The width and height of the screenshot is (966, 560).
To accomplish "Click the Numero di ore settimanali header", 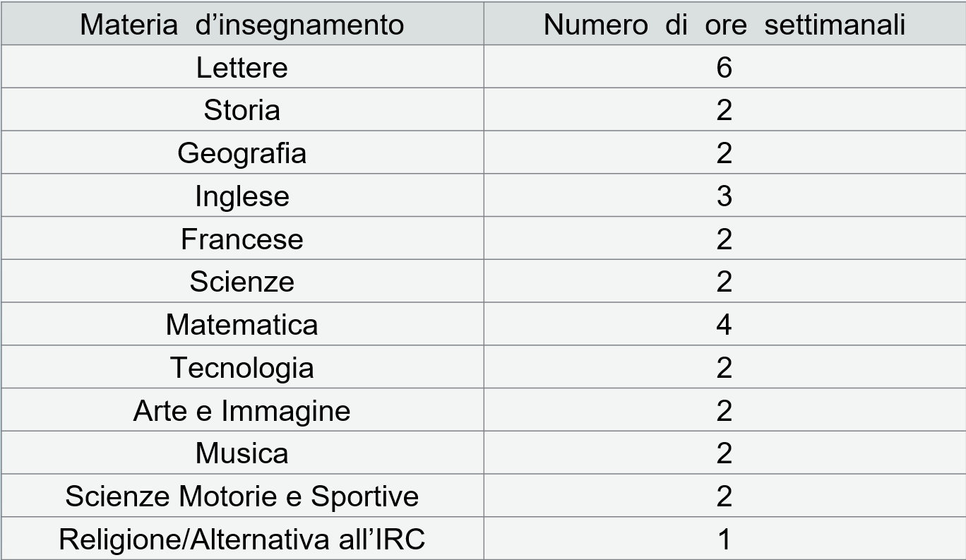I will tap(724, 25).
